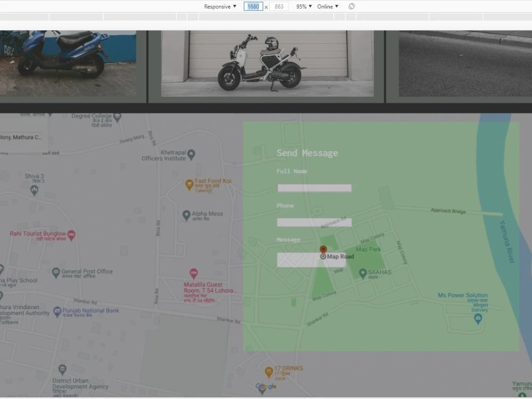This screenshot has height=399, width=532.
Task: Click the Rahi Tourist Bunglow hotel pin
Action: (x=71, y=235)
